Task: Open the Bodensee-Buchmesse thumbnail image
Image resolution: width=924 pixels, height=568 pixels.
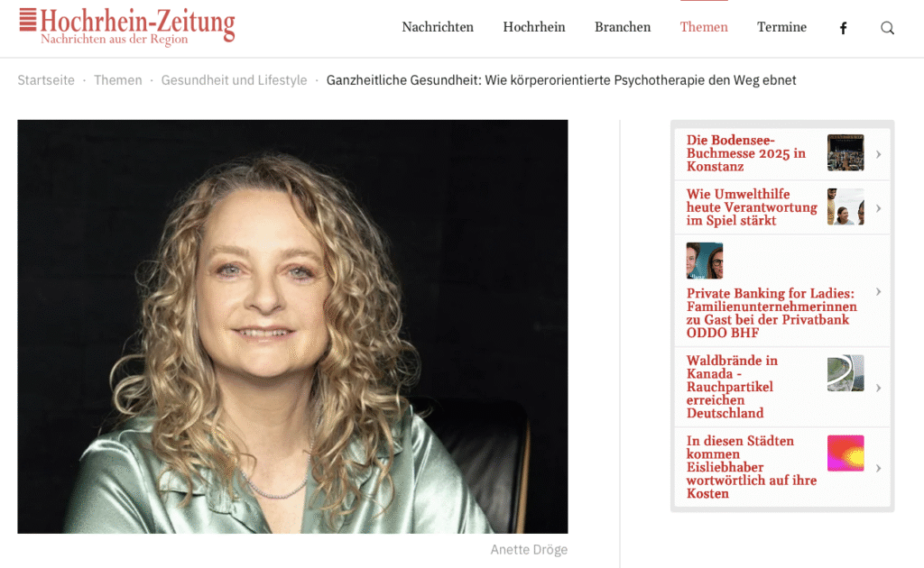Action: point(845,153)
